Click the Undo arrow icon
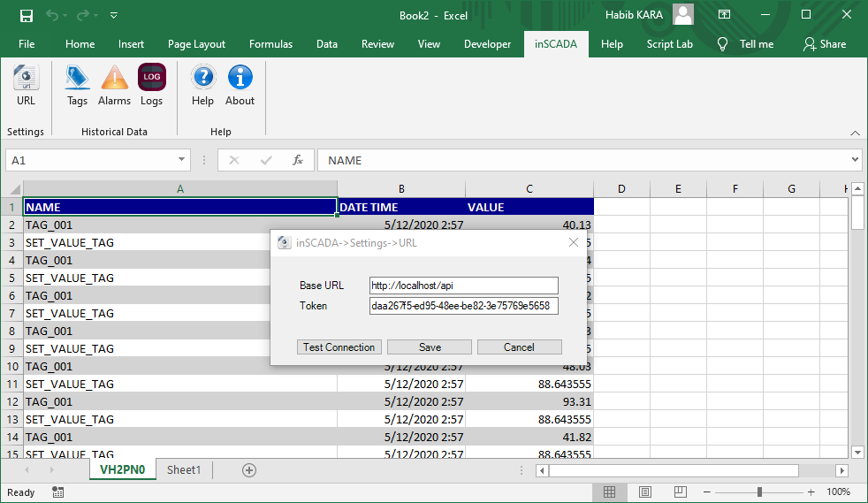This screenshot has width=868, height=503. 52,16
